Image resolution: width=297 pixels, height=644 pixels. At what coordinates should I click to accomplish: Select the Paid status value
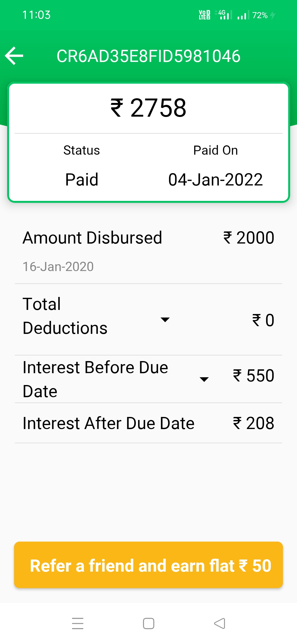[82, 180]
